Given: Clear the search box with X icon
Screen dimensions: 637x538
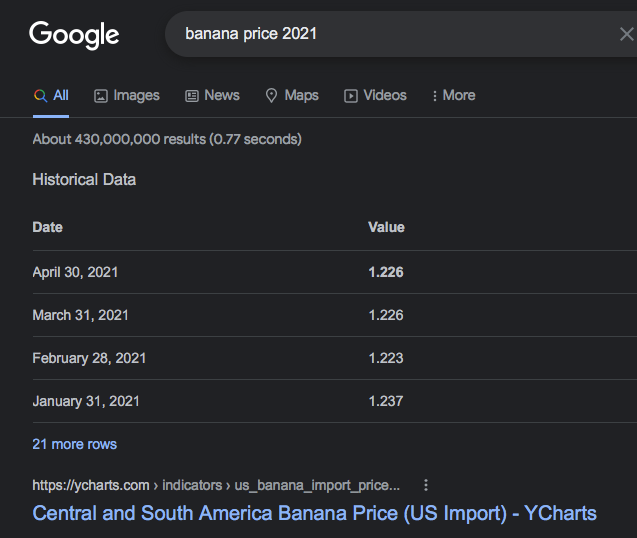Looking at the screenshot, I should (x=626, y=35).
